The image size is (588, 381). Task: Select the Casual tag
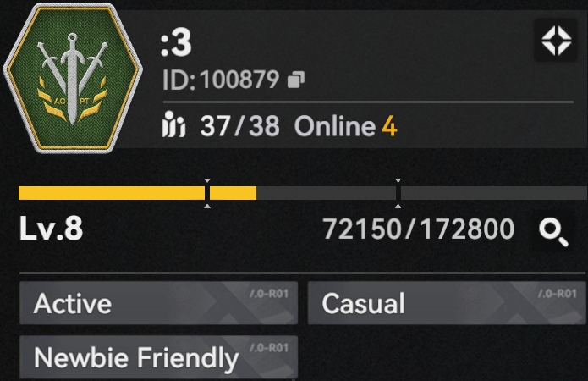pyautogui.click(x=447, y=303)
